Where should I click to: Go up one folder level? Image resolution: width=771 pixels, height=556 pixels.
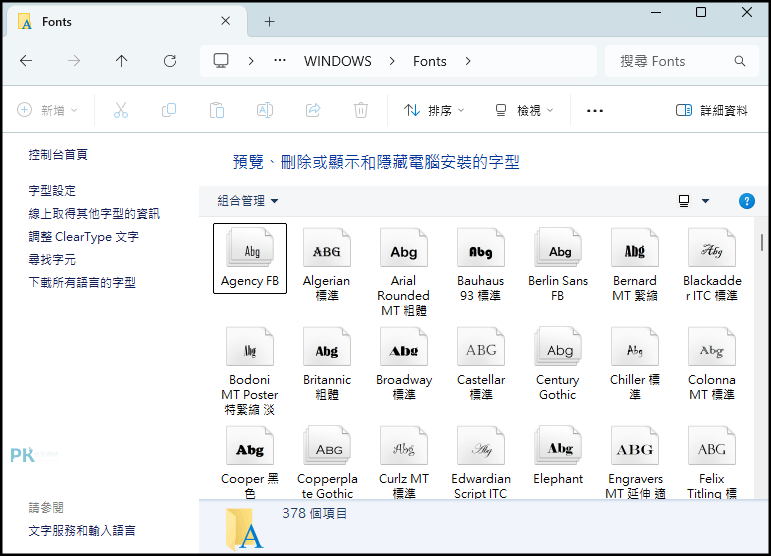pos(121,61)
